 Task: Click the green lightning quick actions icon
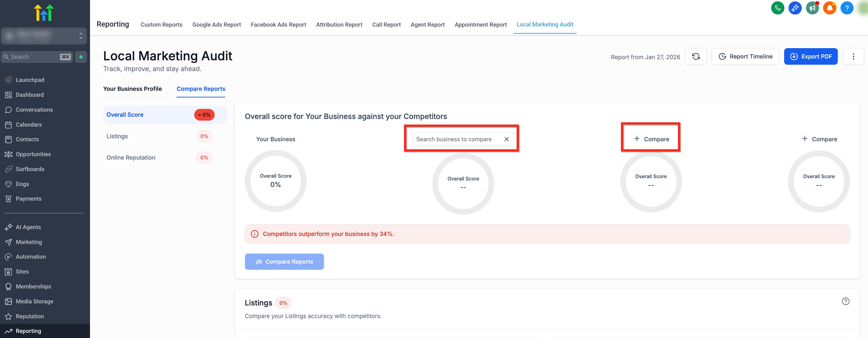[81, 57]
